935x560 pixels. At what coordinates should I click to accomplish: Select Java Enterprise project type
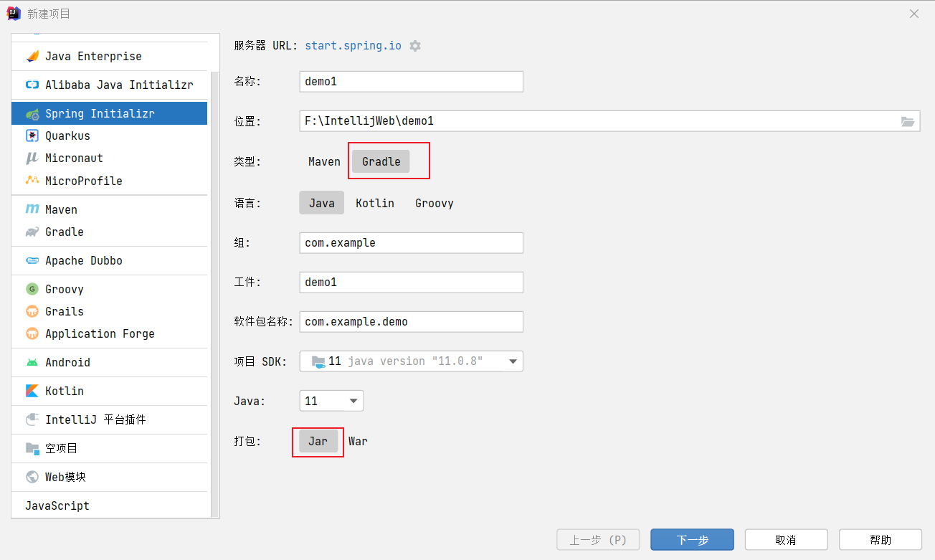click(109, 56)
